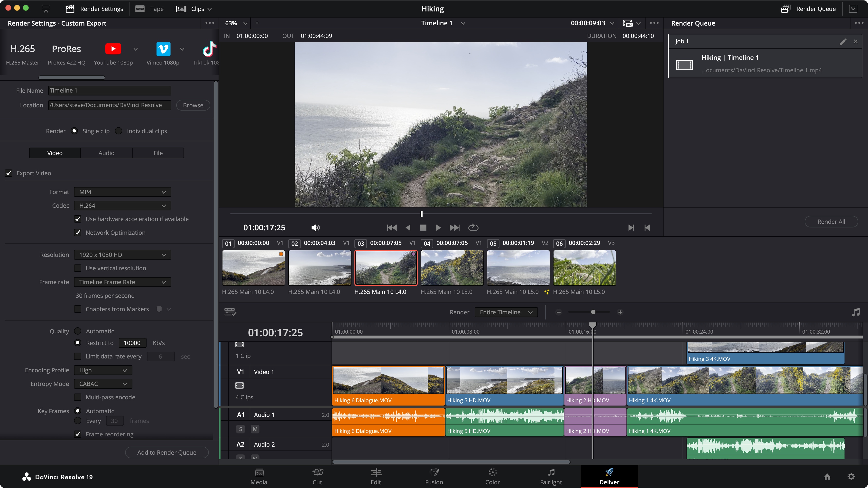The width and height of the screenshot is (868, 488).
Task: Select Individual clips render option
Action: [119, 131]
